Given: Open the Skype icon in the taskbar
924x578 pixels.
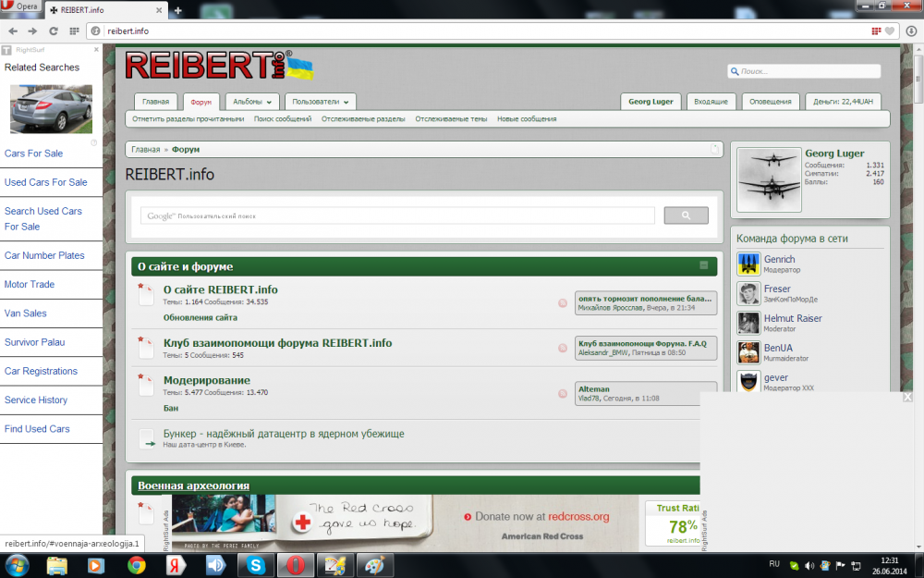Looking at the screenshot, I should (255, 565).
